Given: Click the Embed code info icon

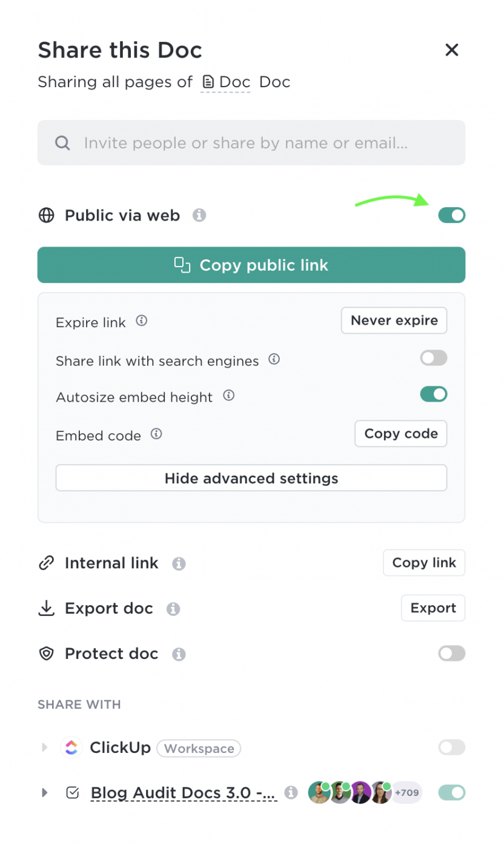Looking at the screenshot, I should click(156, 434).
